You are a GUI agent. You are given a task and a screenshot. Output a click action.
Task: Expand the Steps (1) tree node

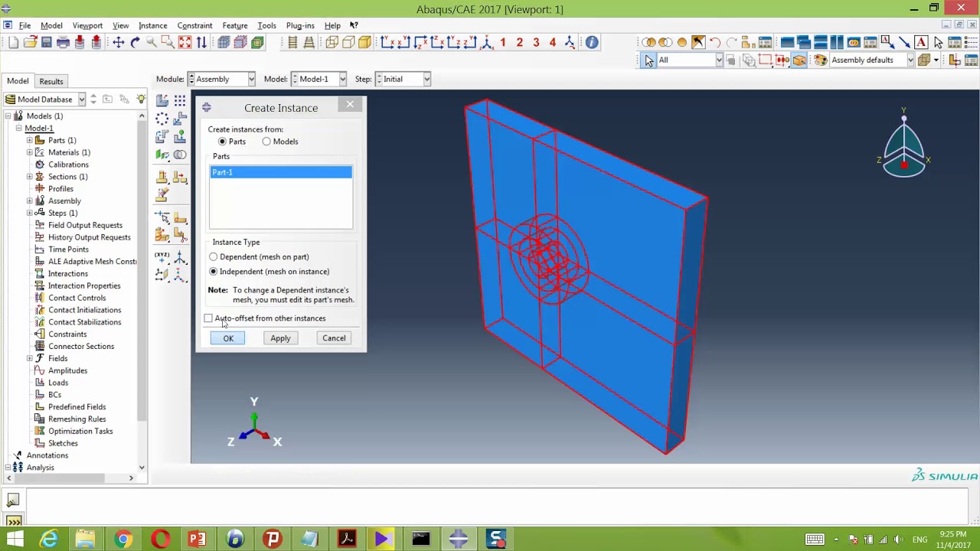[x=30, y=213]
